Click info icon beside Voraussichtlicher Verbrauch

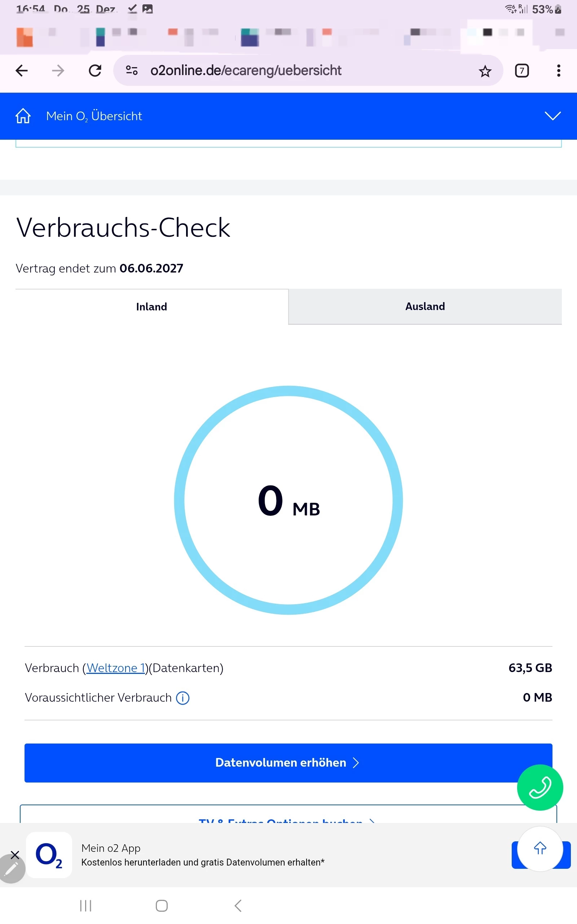(182, 698)
